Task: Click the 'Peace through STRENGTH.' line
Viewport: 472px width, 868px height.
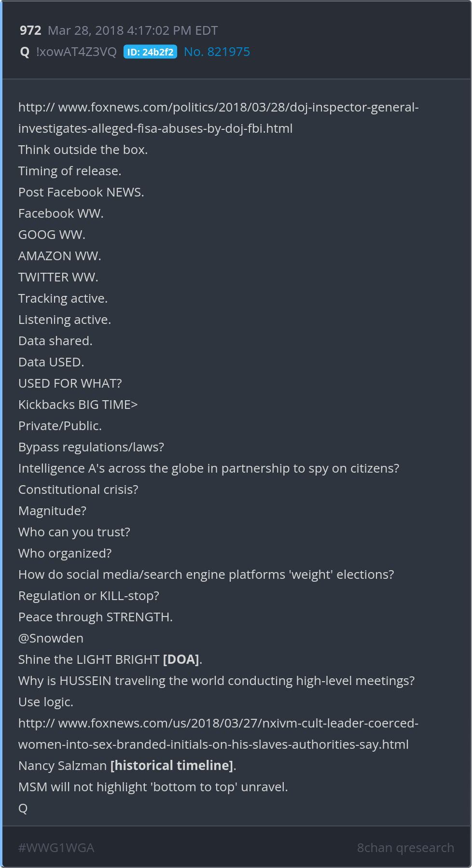Action: [x=96, y=617]
